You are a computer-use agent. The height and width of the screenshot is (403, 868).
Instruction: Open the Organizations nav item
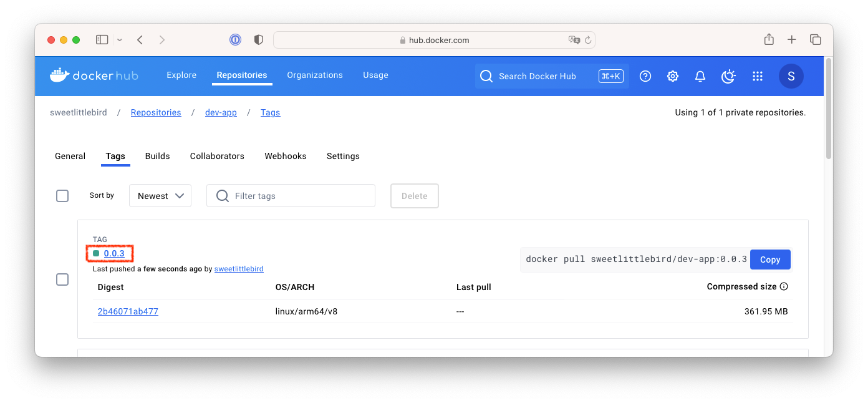click(315, 75)
